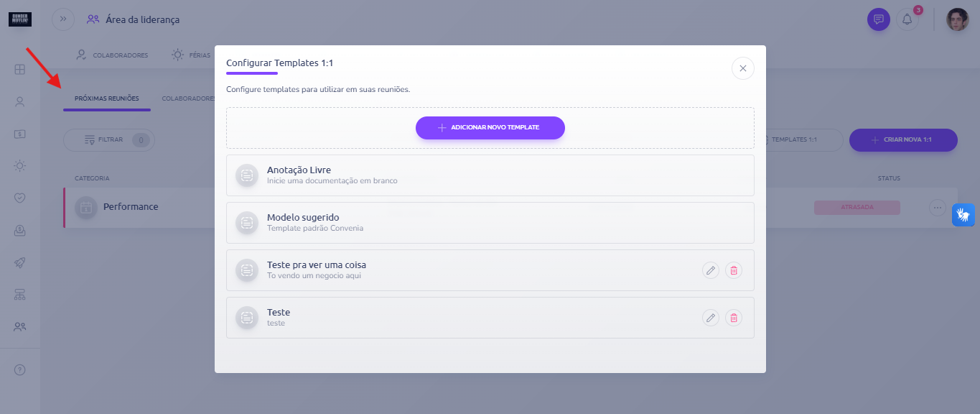Image resolution: width=980 pixels, height=414 pixels.
Task: Delete the 'Teste pra ver uma coisa' template
Action: pyautogui.click(x=734, y=270)
